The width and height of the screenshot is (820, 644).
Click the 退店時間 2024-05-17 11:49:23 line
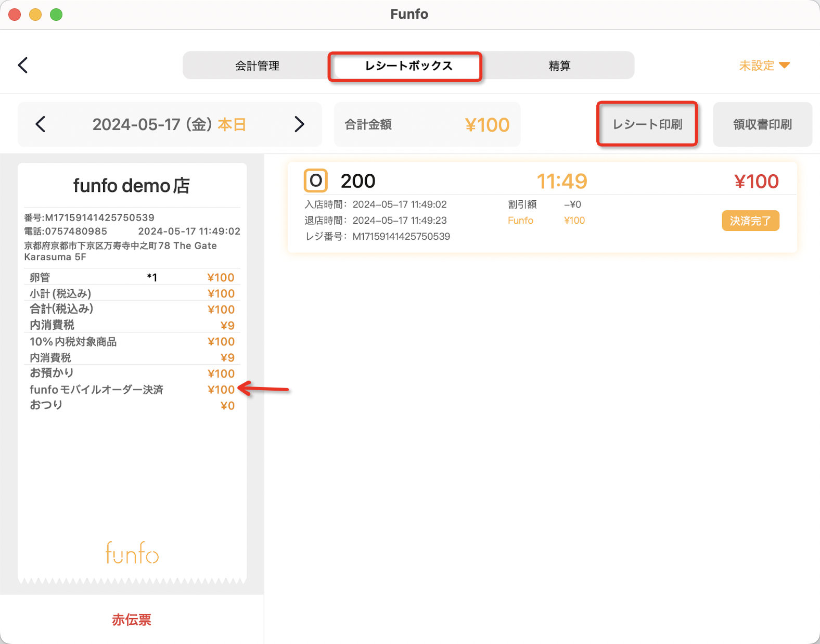pos(376,221)
